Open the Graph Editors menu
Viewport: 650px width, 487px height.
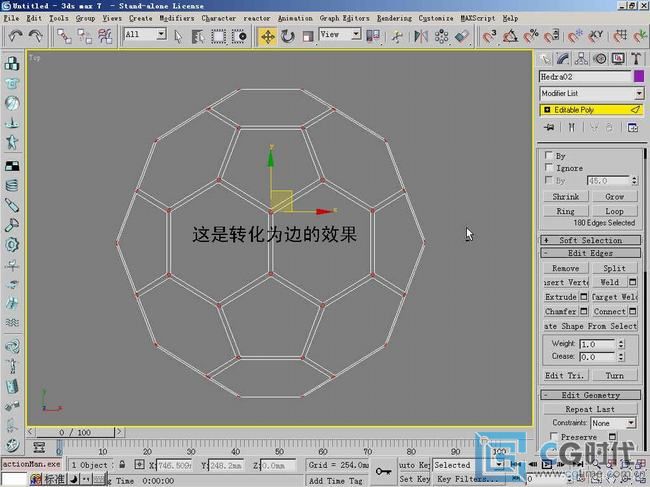[344, 18]
